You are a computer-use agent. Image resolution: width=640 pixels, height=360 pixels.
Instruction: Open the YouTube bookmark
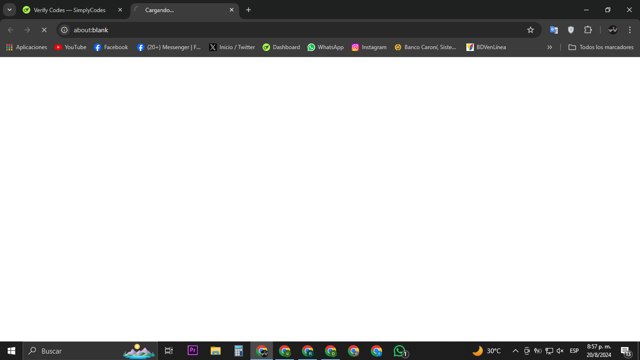[70, 47]
